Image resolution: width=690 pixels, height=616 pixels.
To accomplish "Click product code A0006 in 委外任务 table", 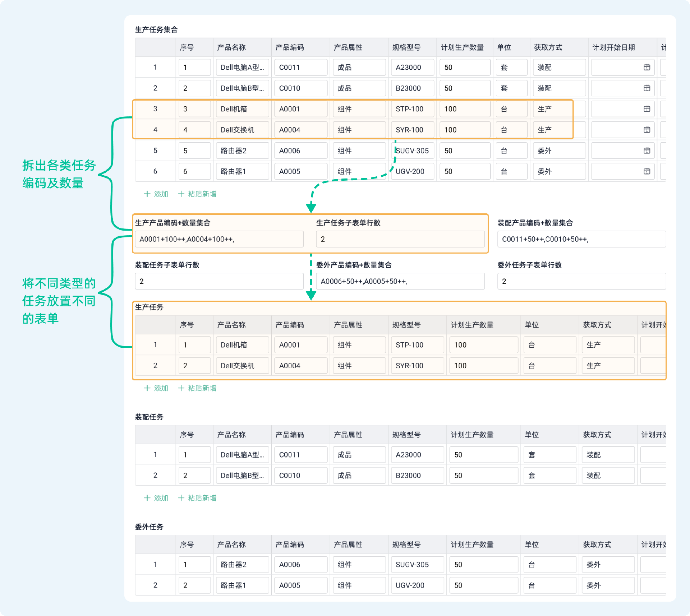I will [300, 564].
